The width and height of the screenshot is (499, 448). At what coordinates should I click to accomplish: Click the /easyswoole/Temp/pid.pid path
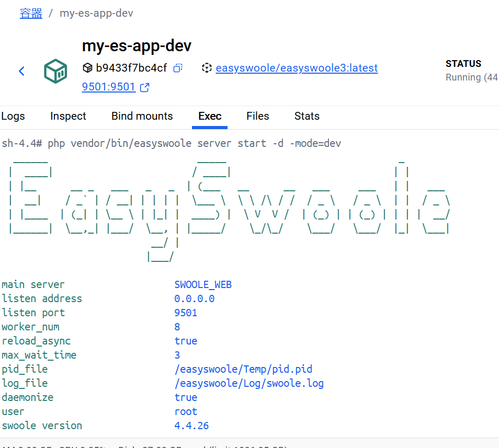(243, 369)
